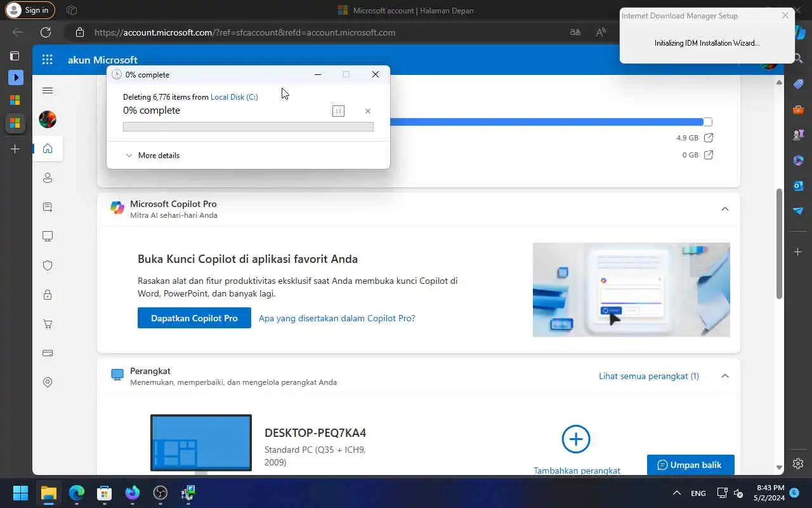This screenshot has height=508, width=812.
Task: Click the blue play vertical tab
Action: coord(15,77)
